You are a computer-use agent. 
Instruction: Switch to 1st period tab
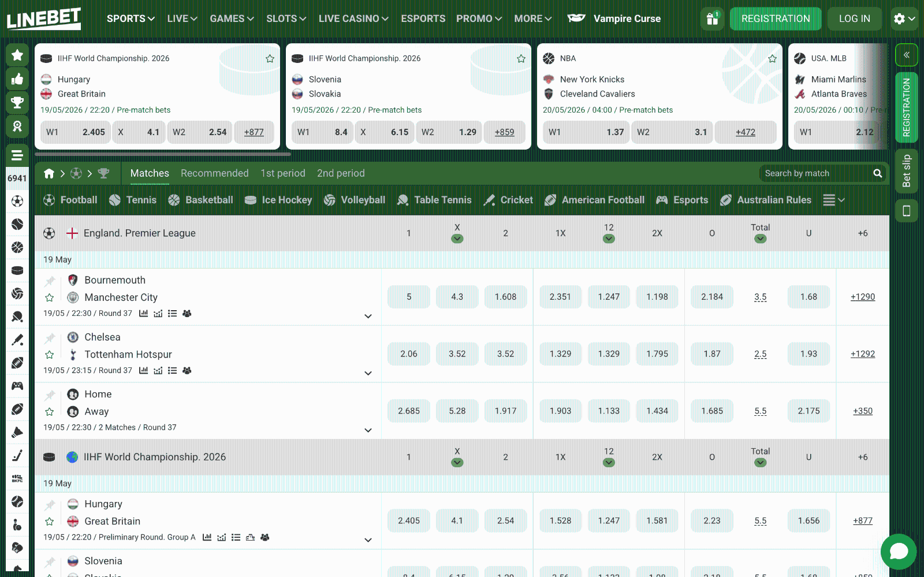283,173
